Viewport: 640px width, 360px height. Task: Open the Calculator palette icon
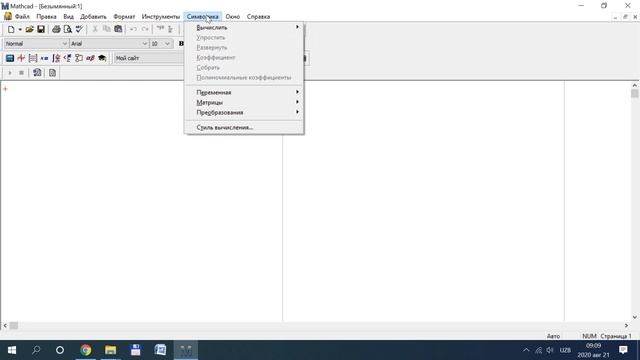click(10, 58)
